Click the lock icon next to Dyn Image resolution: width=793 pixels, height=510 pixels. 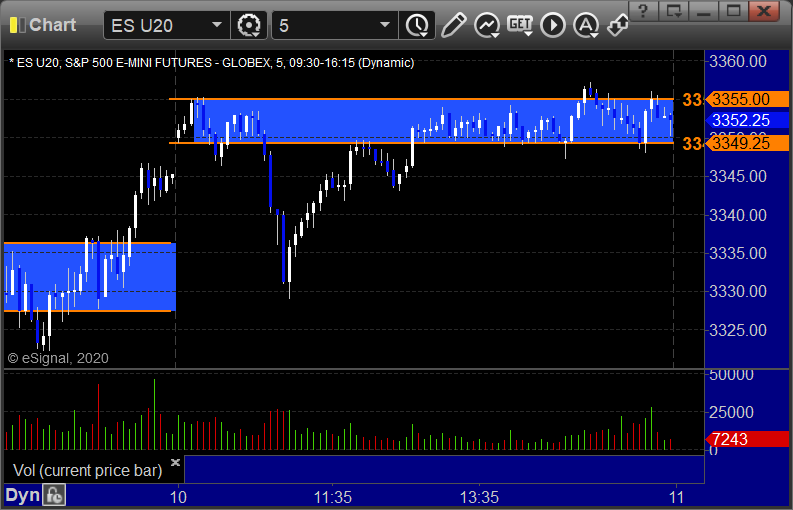[x=54, y=495]
